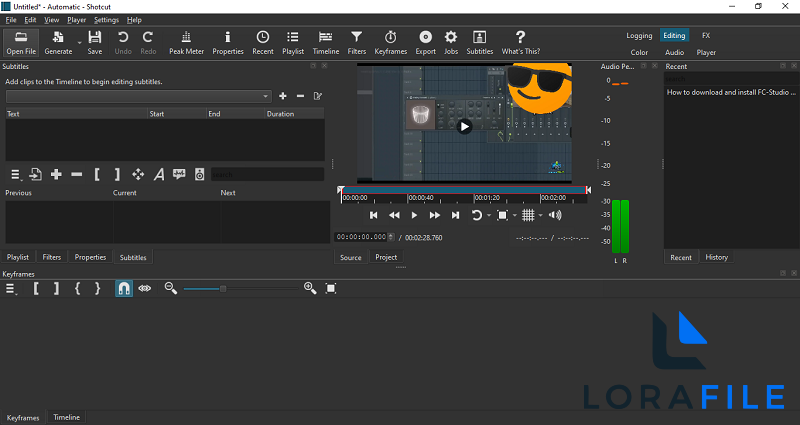Save the project with the Save icon

coord(94,43)
